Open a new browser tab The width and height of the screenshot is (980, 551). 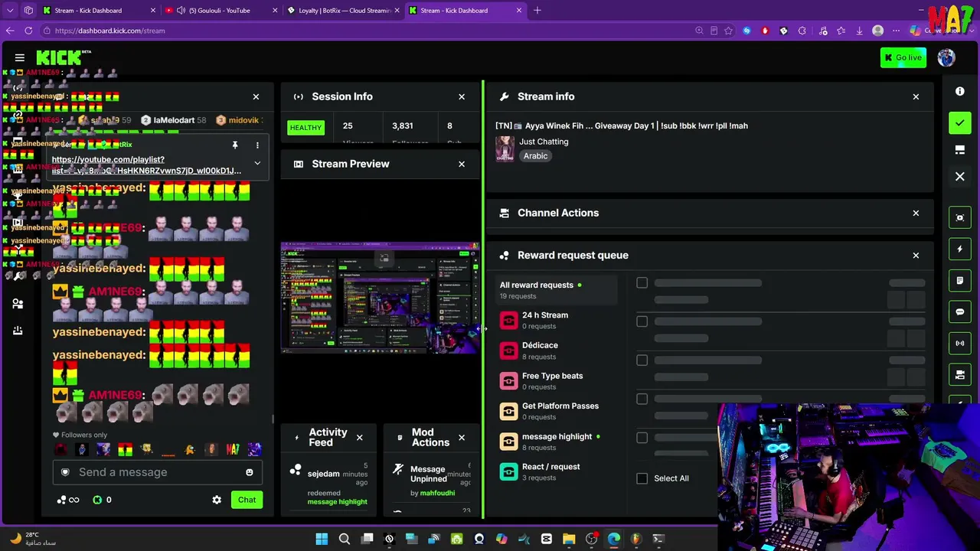537,11
